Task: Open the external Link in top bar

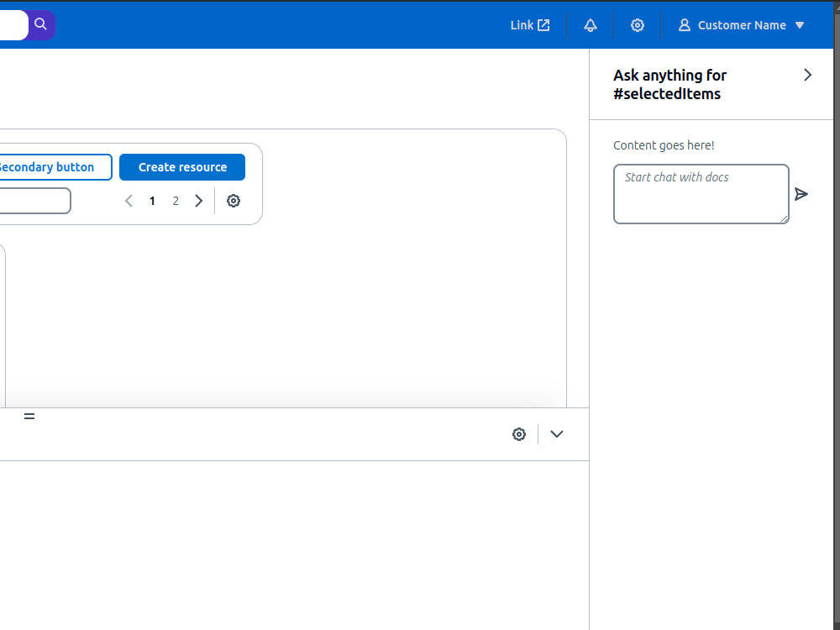Action: point(530,25)
